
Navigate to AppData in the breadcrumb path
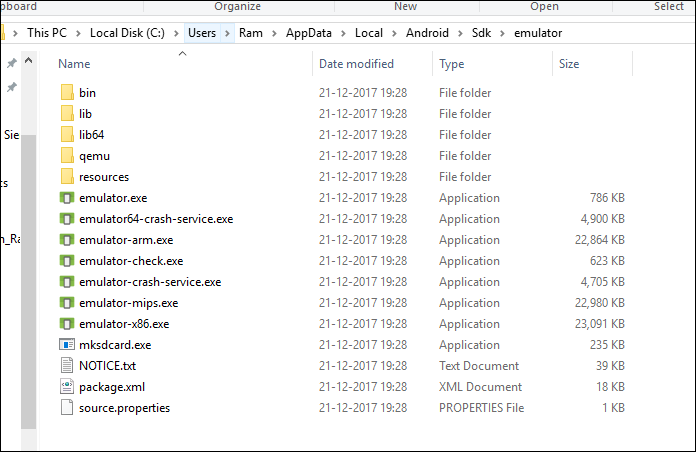pos(308,33)
